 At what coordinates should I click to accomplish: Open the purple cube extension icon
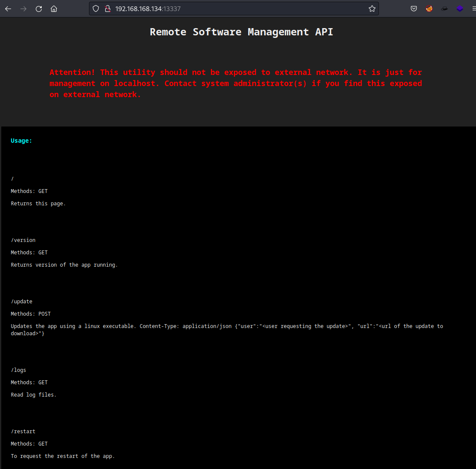click(x=460, y=9)
